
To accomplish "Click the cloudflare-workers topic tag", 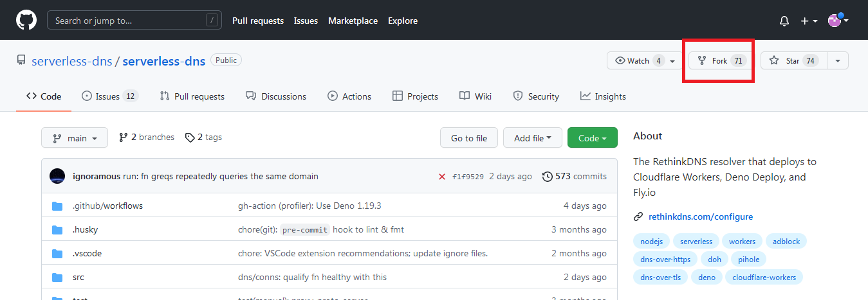I will click(x=764, y=278).
